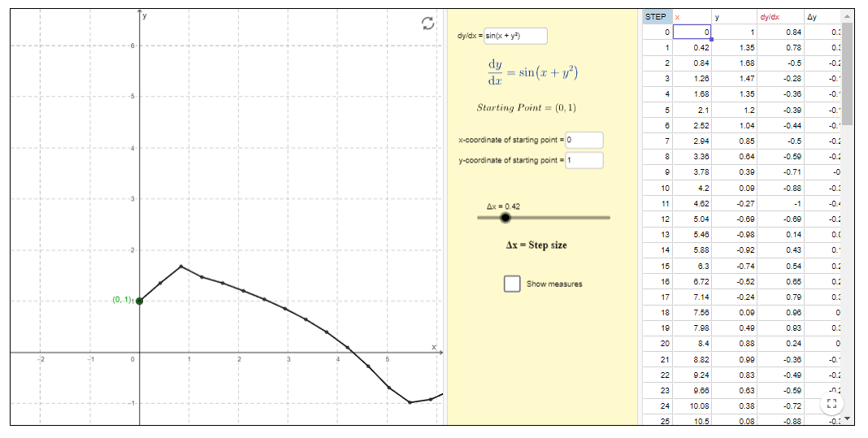Click x value 10.08 in step 24
Screen dimensions: 868x438
tap(692, 405)
